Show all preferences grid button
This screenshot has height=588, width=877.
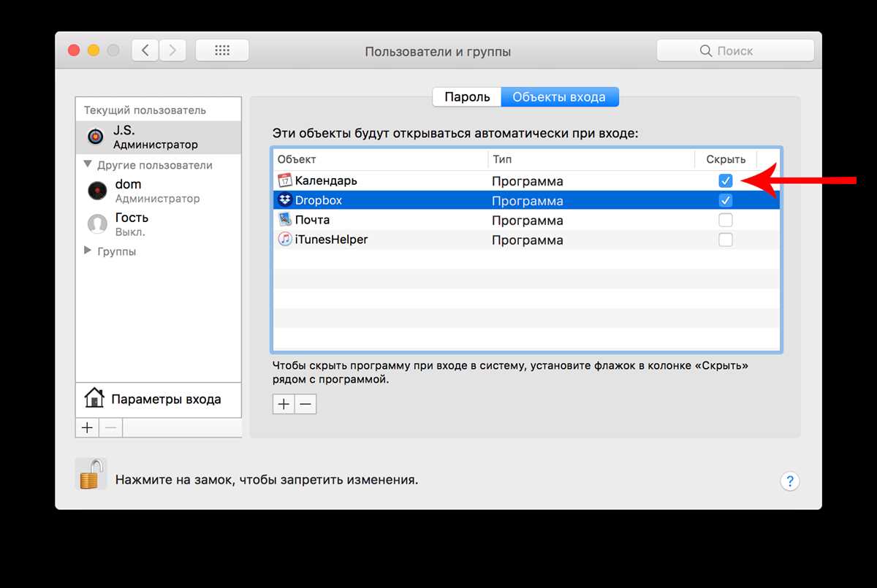coord(222,50)
